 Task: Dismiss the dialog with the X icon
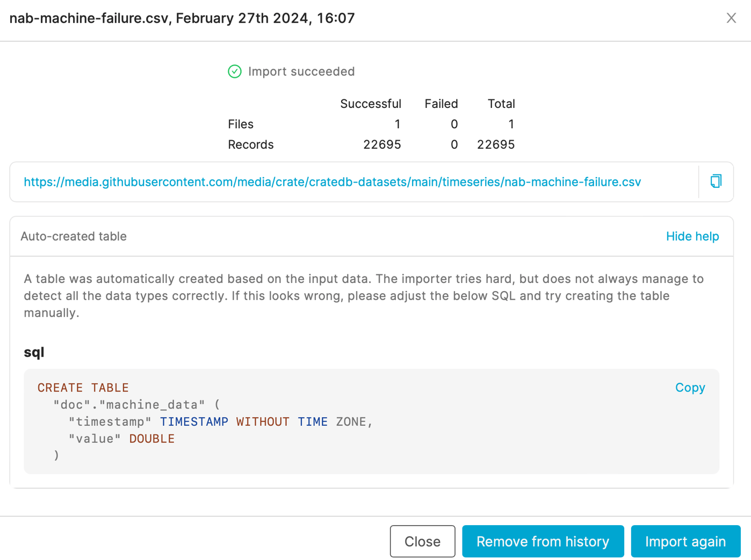click(x=731, y=18)
